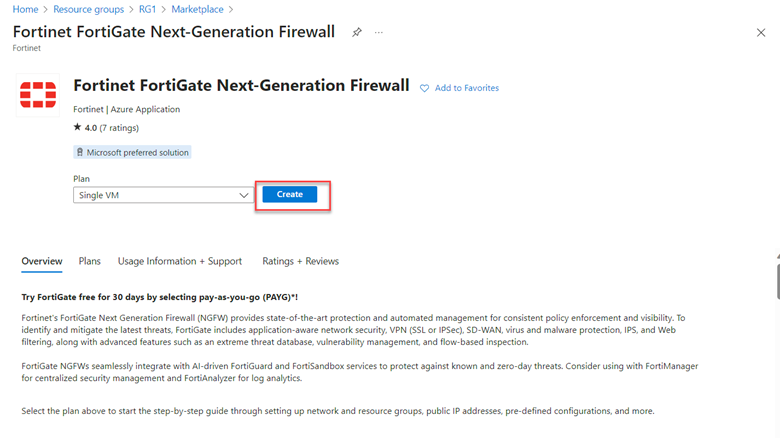Click the Microsoft preferred solution badge
Viewport: 780px width, 438px height.
(x=132, y=152)
